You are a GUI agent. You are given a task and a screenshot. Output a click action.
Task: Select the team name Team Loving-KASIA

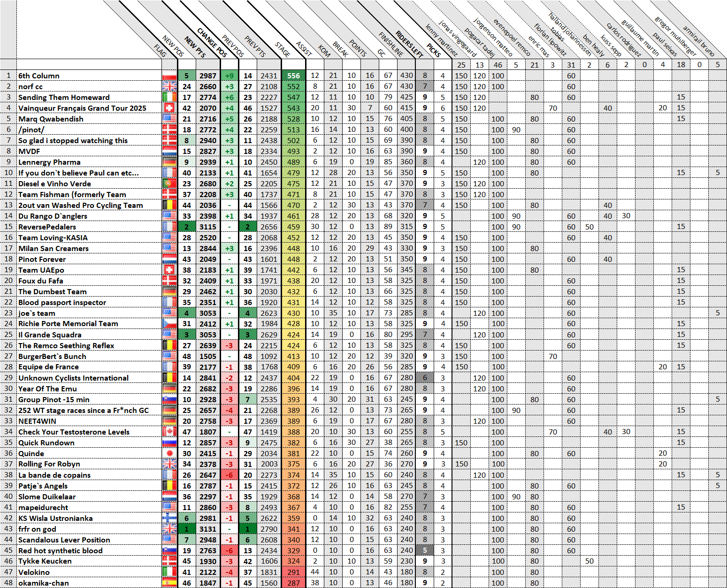(x=53, y=237)
